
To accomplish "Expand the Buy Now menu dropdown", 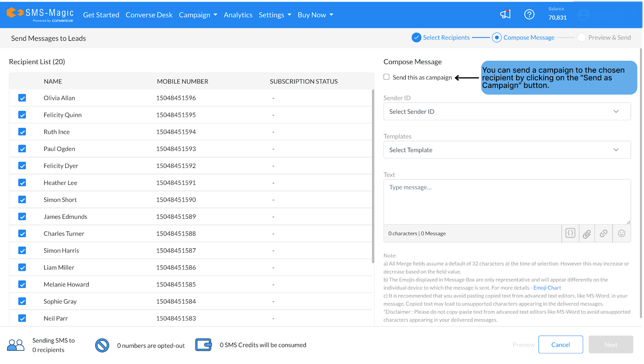I will (316, 15).
